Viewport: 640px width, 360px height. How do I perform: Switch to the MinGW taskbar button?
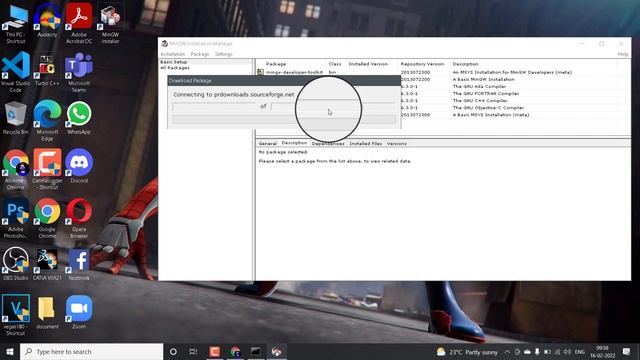click(277, 351)
